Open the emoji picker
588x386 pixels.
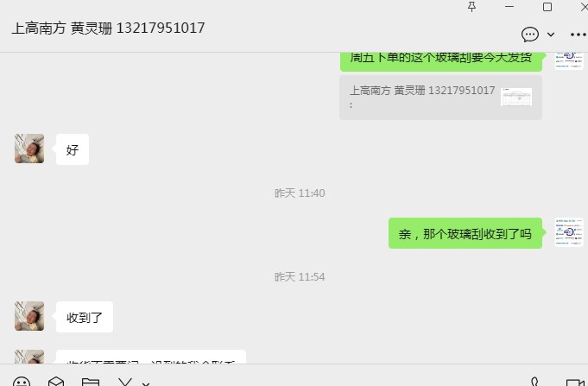click(22, 382)
